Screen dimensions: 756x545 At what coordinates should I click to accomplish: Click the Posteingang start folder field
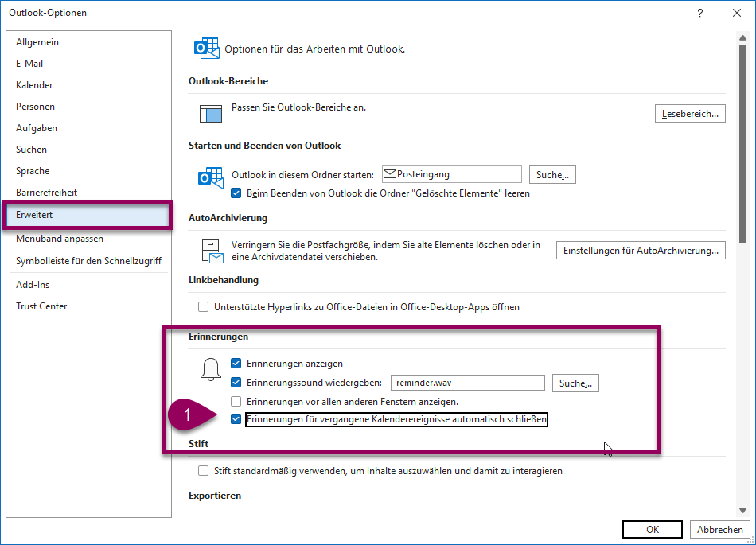pos(452,174)
